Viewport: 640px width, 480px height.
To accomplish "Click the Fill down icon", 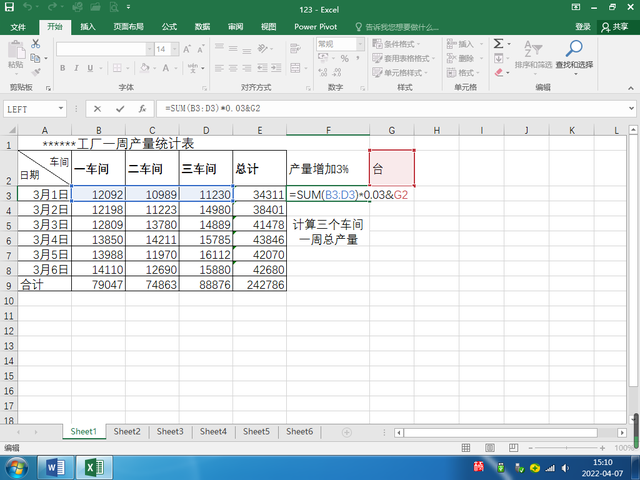I will pyautogui.click(x=498, y=58).
